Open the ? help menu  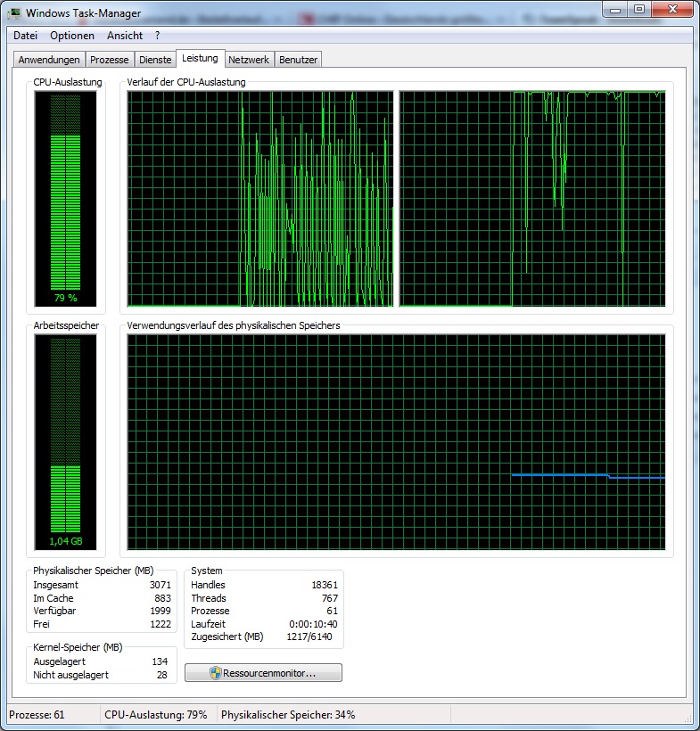pyautogui.click(x=158, y=36)
